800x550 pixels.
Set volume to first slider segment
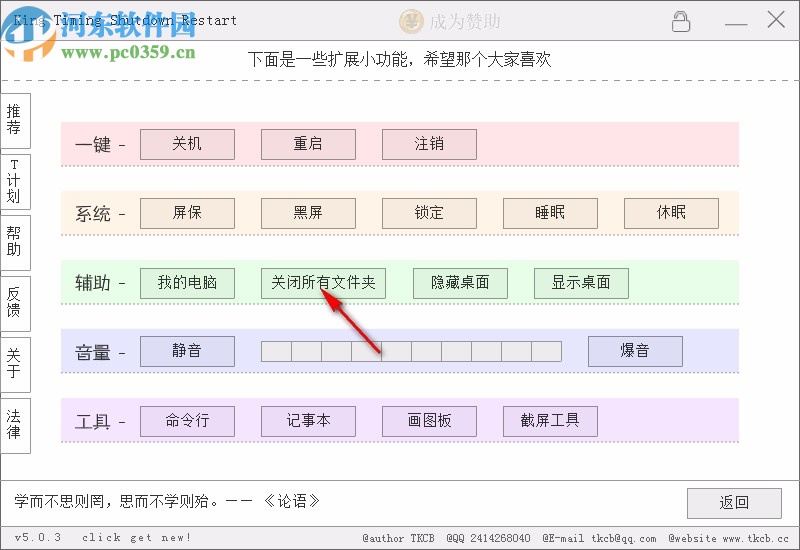coord(276,352)
